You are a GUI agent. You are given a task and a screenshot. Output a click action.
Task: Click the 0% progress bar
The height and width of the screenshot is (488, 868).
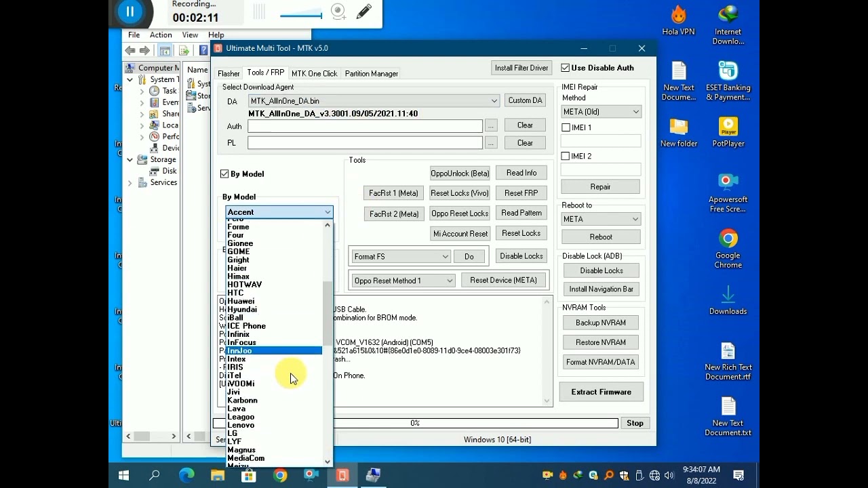pyautogui.click(x=415, y=423)
